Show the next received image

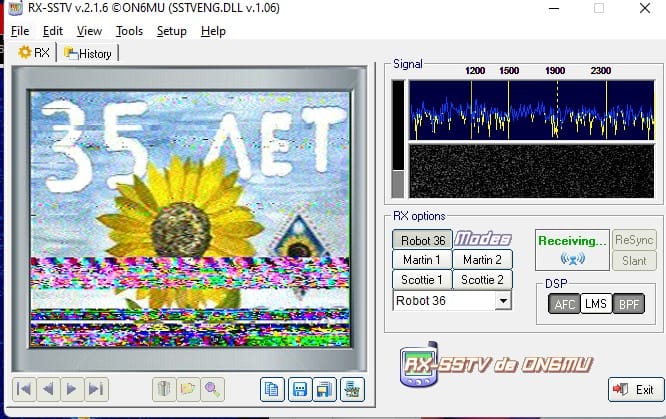coord(72,389)
